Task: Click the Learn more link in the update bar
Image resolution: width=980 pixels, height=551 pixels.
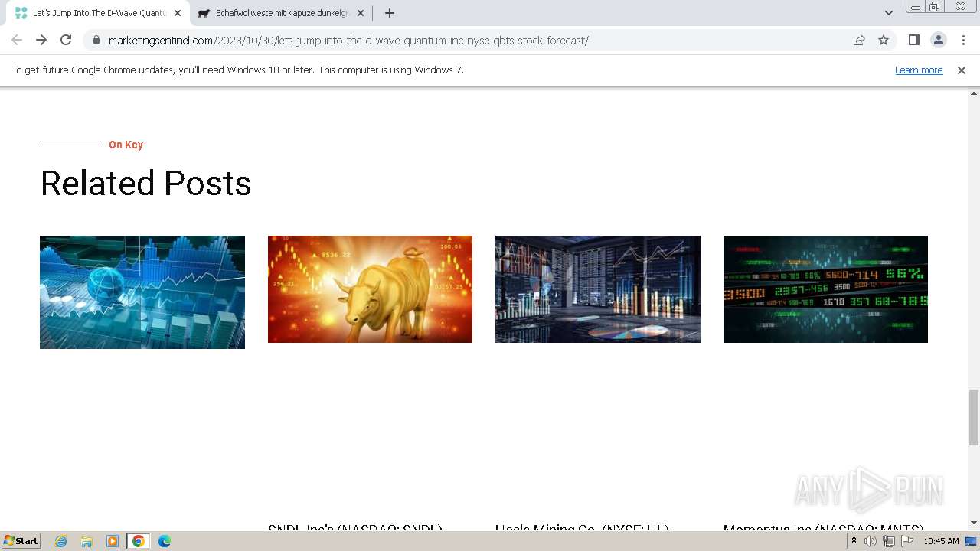Action: tap(919, 70)
